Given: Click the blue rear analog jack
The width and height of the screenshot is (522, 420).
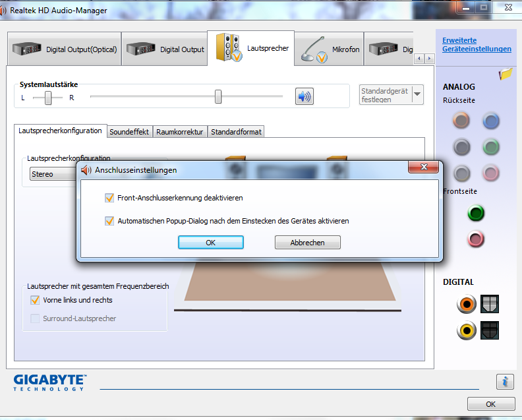Looking at the screenshot, I should point(491,121).
